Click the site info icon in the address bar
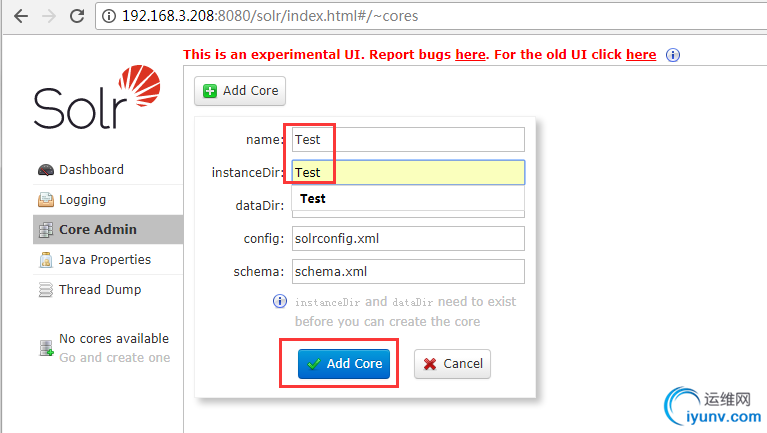This screenshot has width=767, height=433. coord(109,16)
